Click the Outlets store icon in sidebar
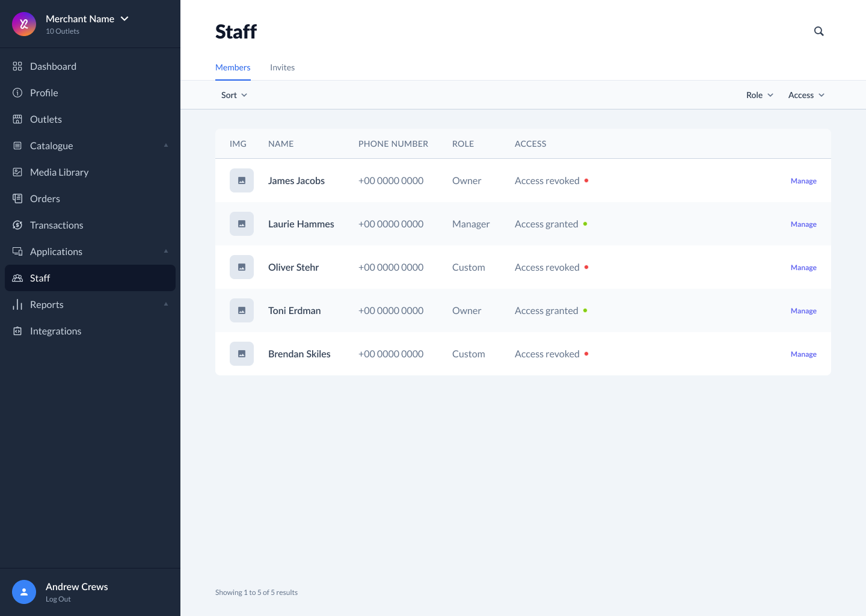This screenshot has width=866, height=616. coord(17,119)
